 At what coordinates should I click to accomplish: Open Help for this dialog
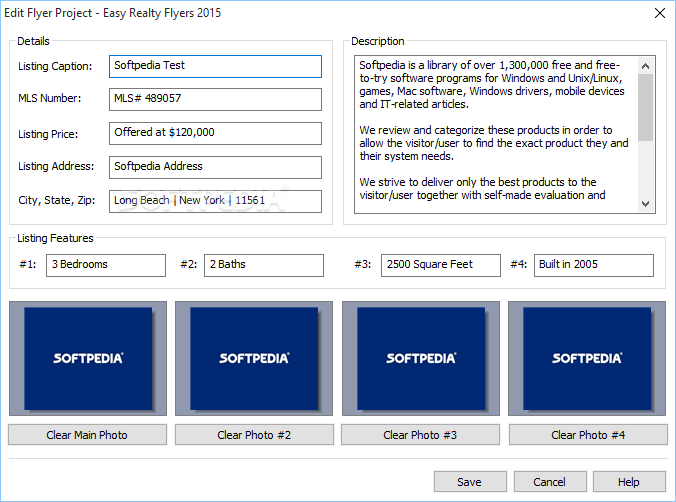tap(629, 482)
